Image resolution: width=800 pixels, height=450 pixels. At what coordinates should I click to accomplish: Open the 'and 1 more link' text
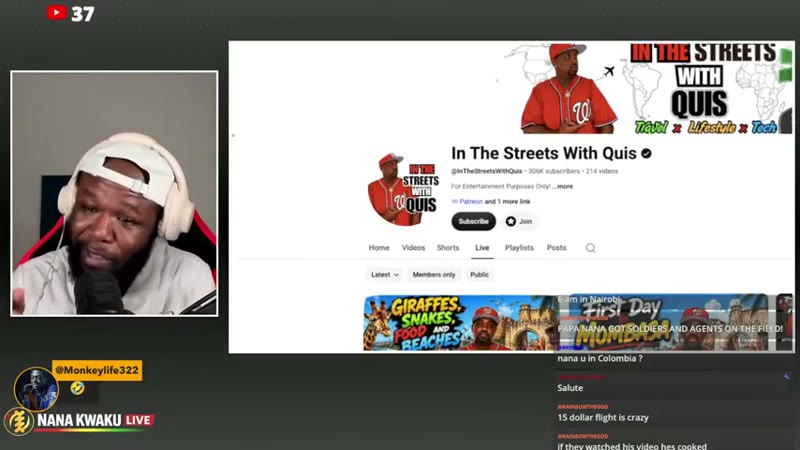pos(508,202)
